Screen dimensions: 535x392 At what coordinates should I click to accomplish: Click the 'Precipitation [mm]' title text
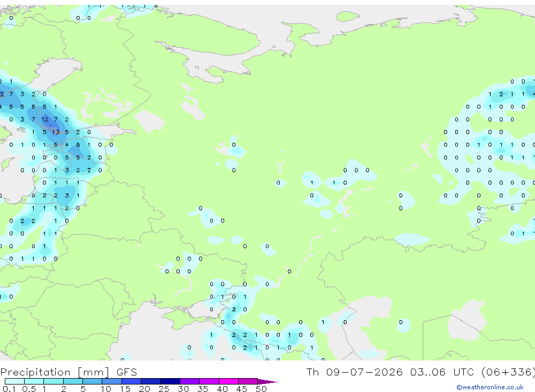(55, 372)
